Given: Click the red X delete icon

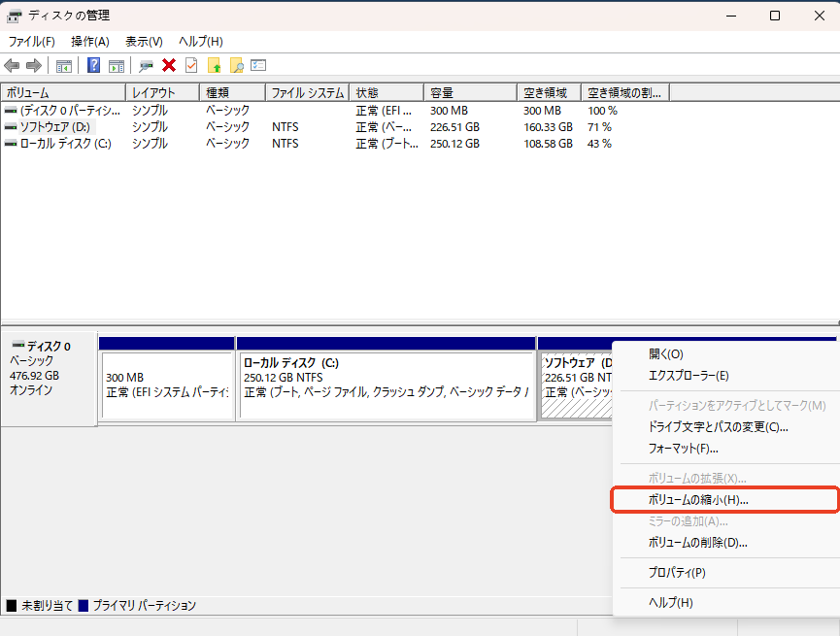Looking at the screenshot, I should [169, 65].
